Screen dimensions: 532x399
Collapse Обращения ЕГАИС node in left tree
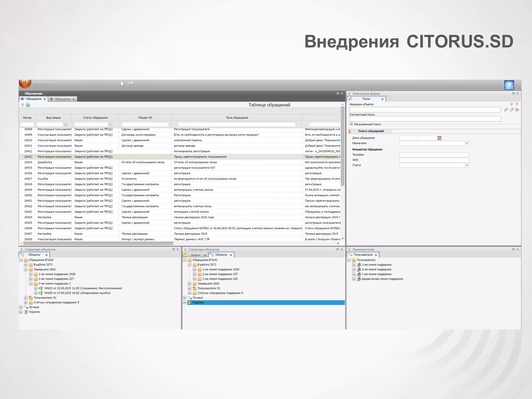pos(21,260)
